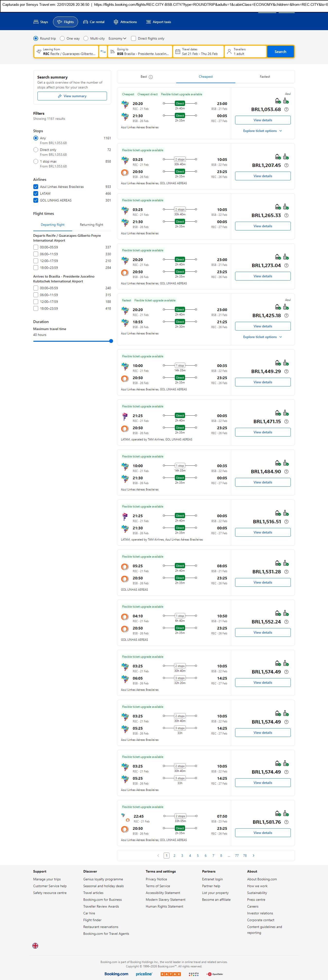Enable the Direct flights only checkbox
Viewport: 328px width, 980px height.
tap(133, 38)
